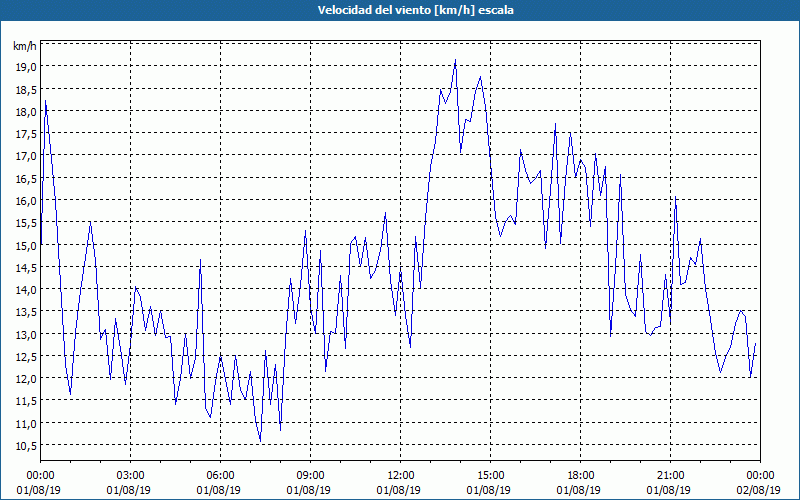Click the '13,0' y-axis label
The height and width of the screenshot is (500, 800).
[x=27, y=335]
